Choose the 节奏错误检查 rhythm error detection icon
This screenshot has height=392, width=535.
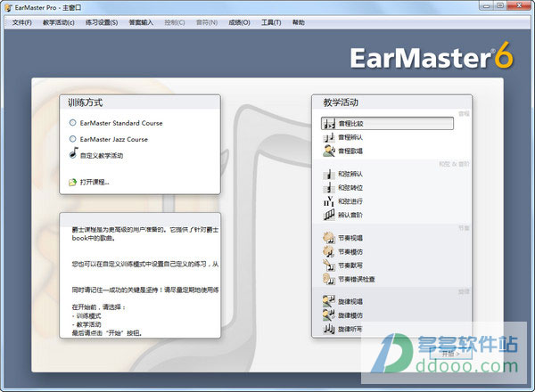pyautogui.click(x=329, y=279)
